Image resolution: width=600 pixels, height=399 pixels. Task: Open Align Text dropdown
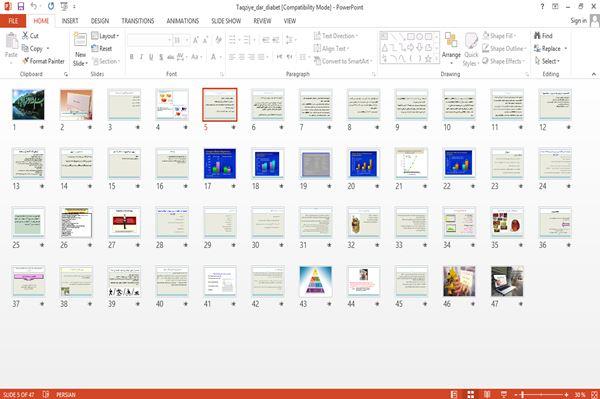pyautogui.click(x=331, y=48)
